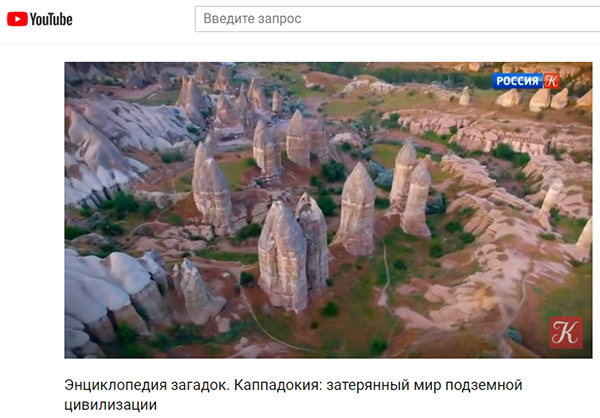The width and height of the screenshot is (600, 418).
Task: Click the word "цивилизации" in the title
Action: 111,405
